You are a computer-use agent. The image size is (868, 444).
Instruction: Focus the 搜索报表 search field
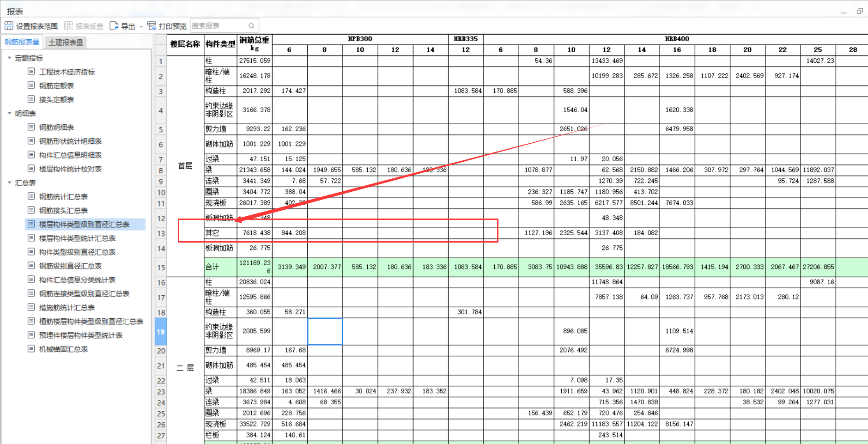(x=224, y=26)
